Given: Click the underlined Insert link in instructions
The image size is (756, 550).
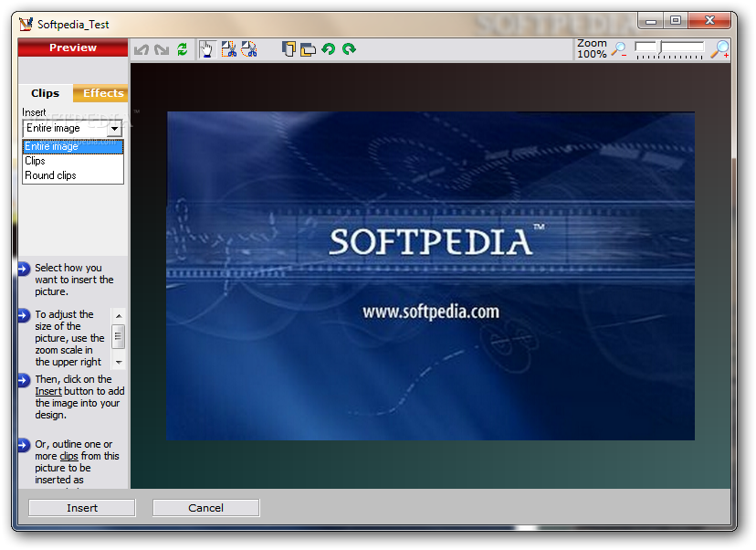Looking at the screenshot, I should pyautogui.click(x=48, y=391).
